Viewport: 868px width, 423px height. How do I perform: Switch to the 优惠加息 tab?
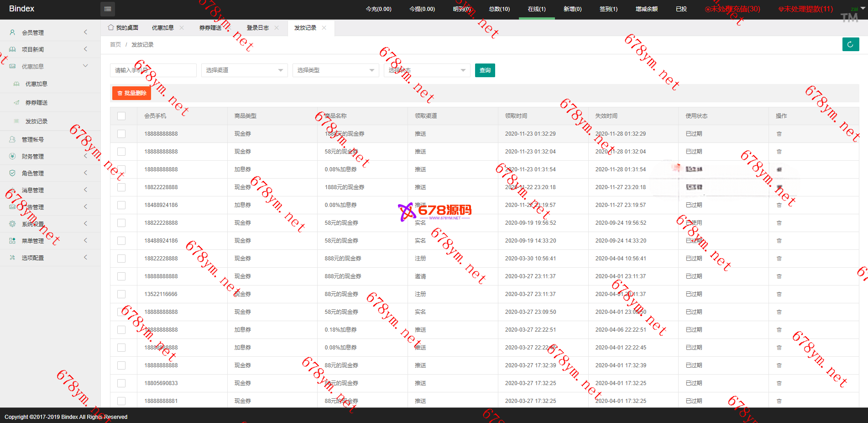[x=163, y=28]
